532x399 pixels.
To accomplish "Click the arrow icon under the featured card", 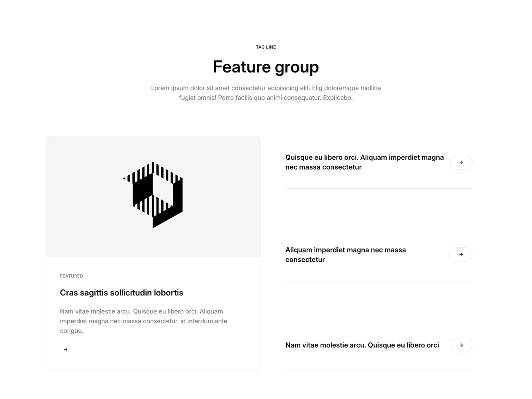I will point(65,349).
